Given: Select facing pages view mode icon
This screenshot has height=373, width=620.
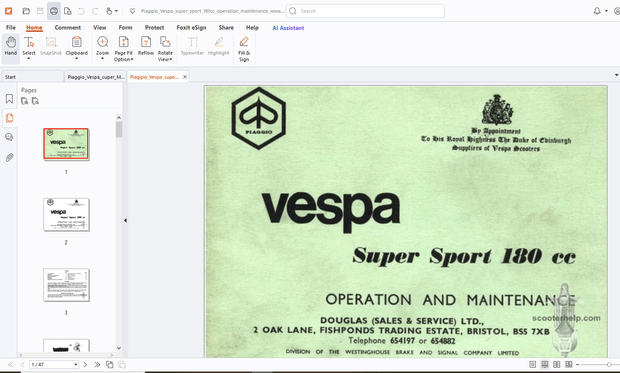Looking at the screenshot, I should (557, 365).
